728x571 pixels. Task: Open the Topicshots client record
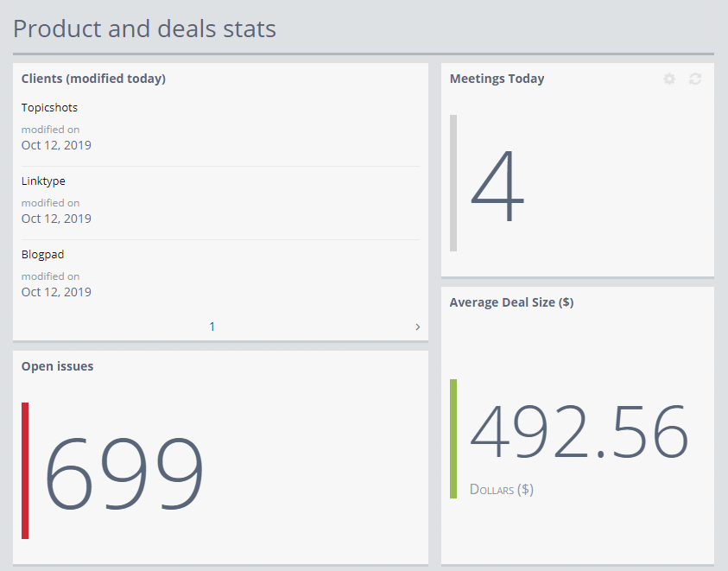[49, 108]
